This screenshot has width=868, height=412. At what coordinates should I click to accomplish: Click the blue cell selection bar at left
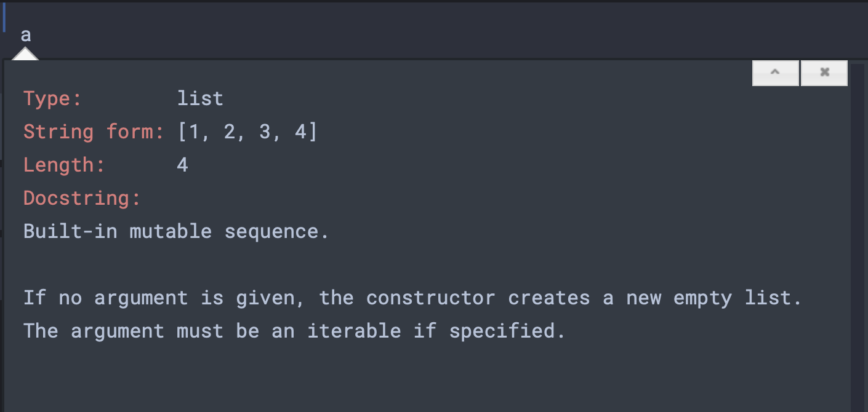[4, 17]
